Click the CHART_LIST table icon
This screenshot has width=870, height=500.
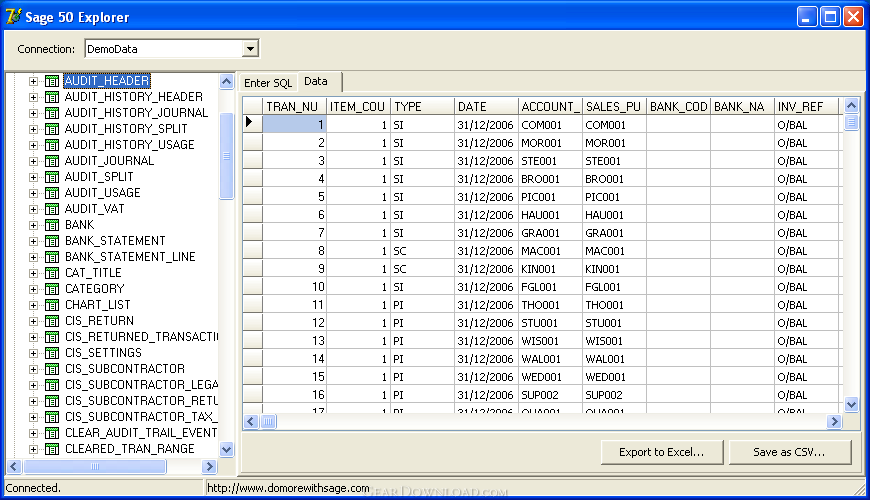pyautogui.click(x=52, y=306)
